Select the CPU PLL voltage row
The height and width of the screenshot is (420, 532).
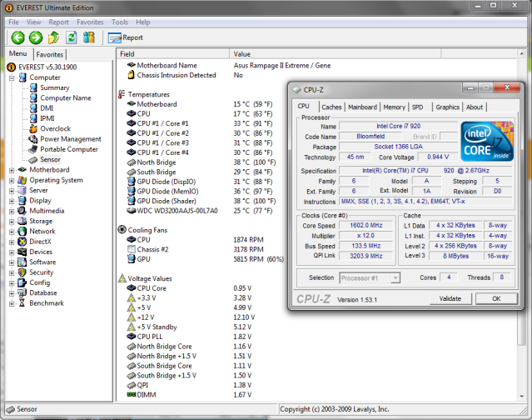coord(189,337)
